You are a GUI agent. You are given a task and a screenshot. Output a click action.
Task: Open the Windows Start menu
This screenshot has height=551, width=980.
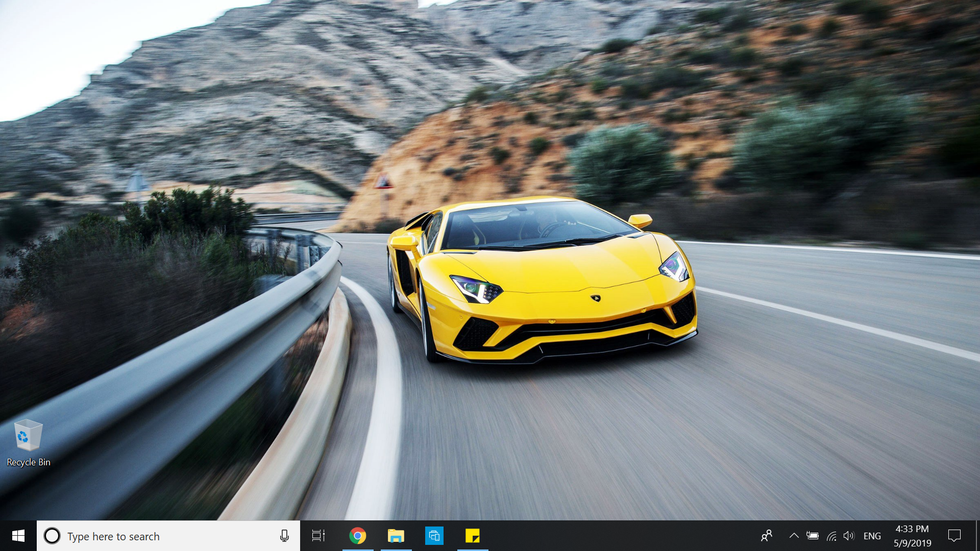point(18,536)
